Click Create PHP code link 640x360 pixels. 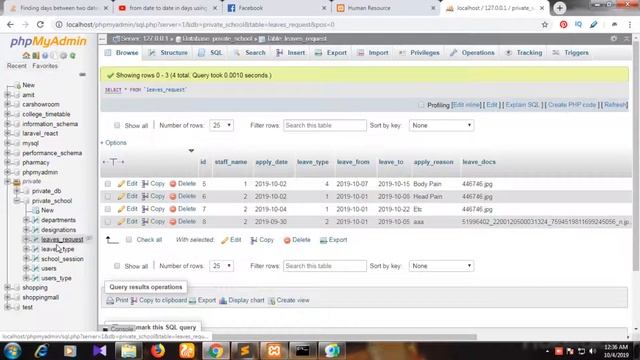coord(572,105)
